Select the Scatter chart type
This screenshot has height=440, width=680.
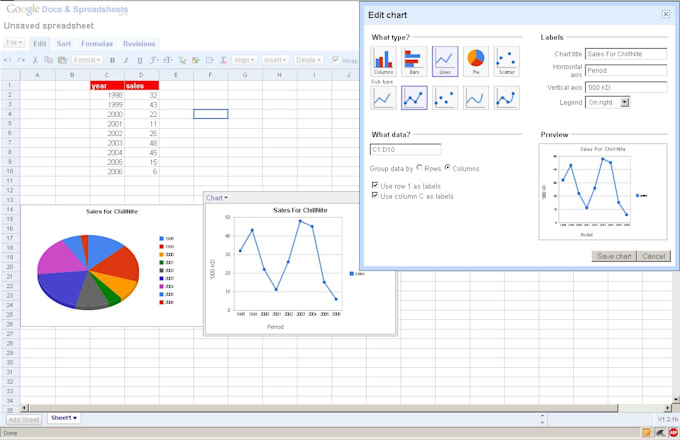(507, 61)
